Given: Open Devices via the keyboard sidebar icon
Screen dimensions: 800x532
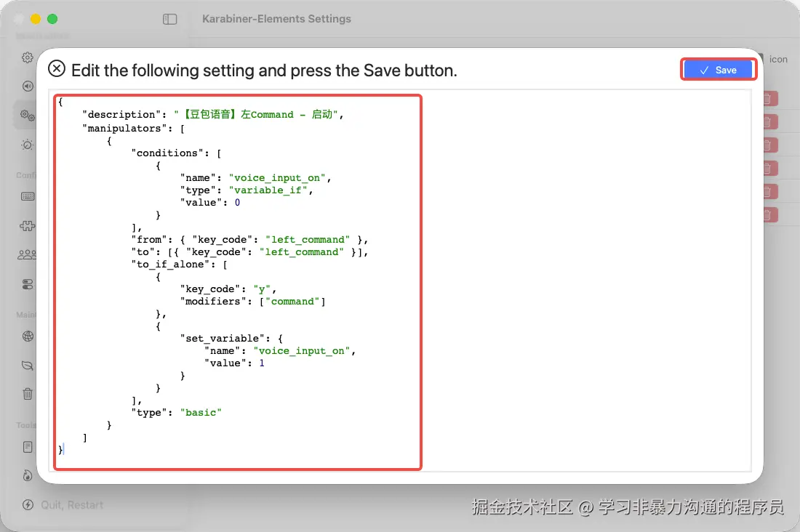Looking at the screenshot, I should (28, 196).
